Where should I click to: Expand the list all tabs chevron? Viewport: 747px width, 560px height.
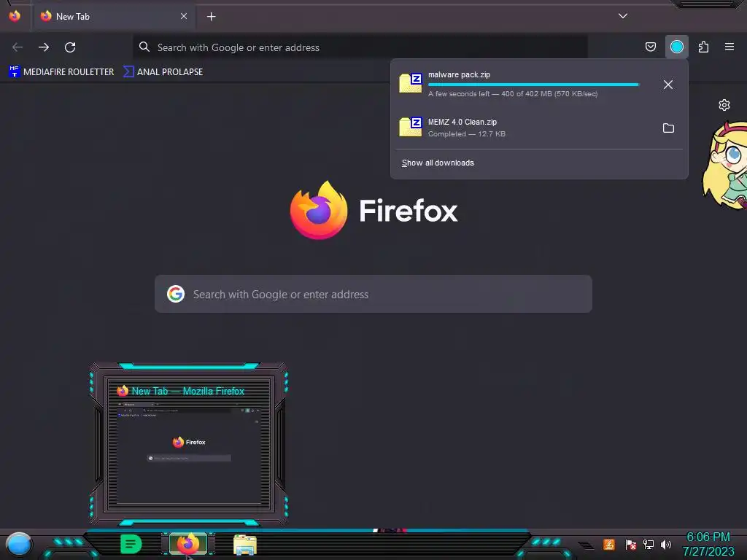click(x=623, y=16)
